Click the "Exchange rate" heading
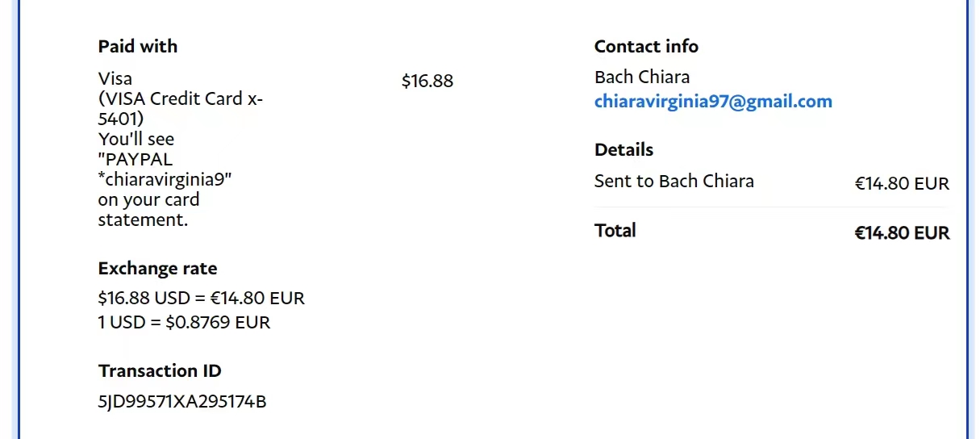 (x=157, y=268)
